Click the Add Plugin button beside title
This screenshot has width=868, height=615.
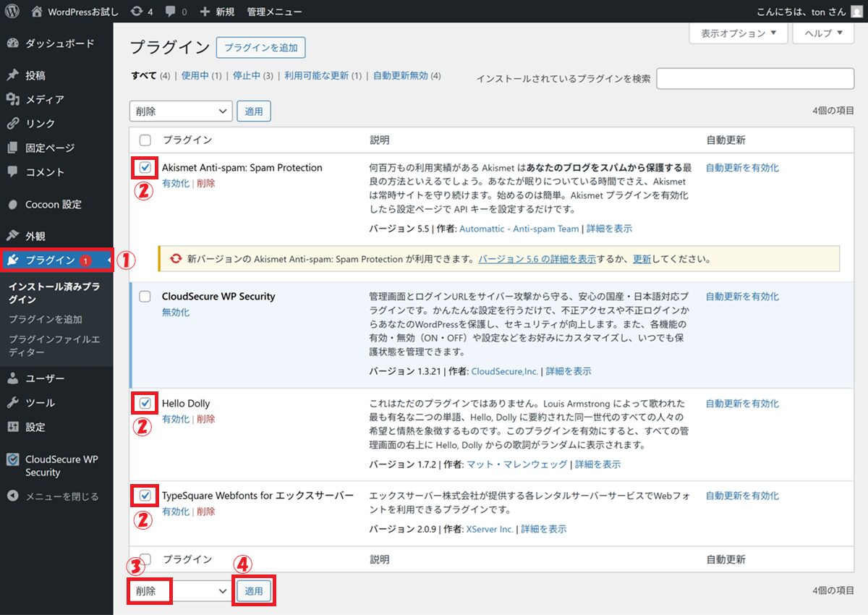point(260,48)
